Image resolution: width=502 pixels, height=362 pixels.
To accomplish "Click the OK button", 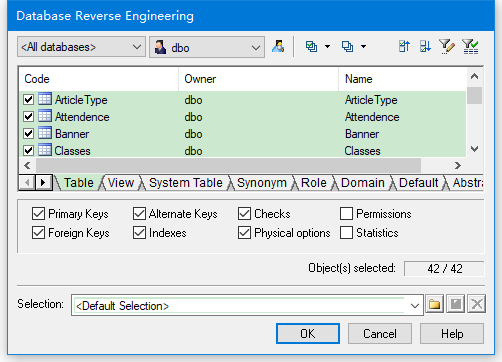I will click(x=308, y=333).
